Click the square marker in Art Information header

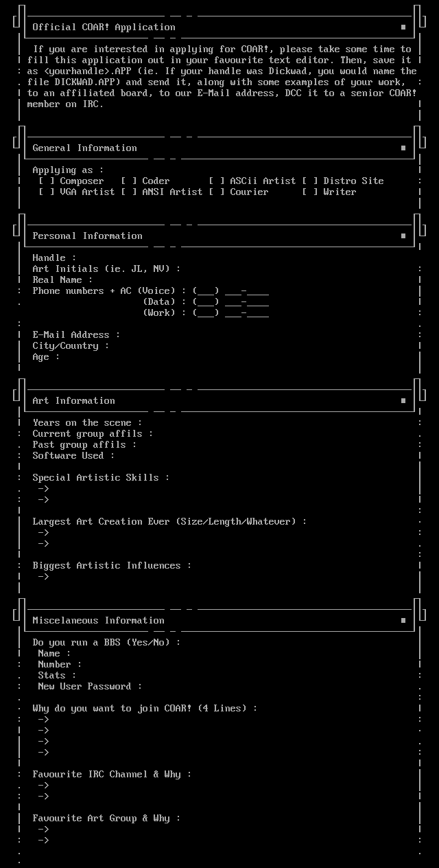point(403,401)
